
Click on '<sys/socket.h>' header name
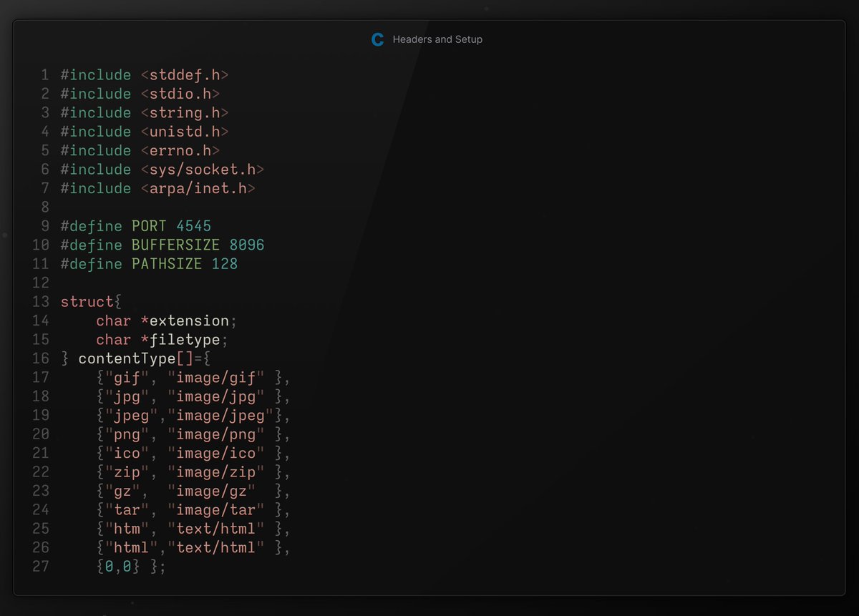[x=203, y=170]
